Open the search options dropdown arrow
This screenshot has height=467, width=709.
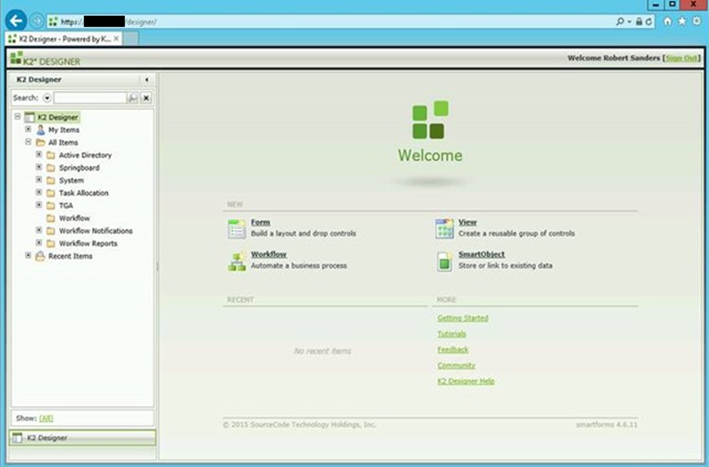pyautogui.click(x=47, y=98)
